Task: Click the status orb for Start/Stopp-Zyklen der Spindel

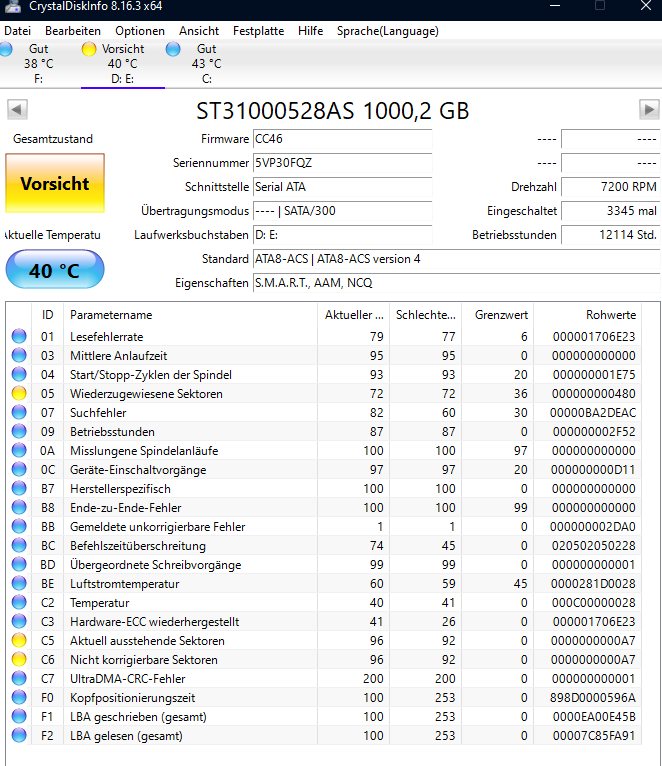Action: pos(19,374)
